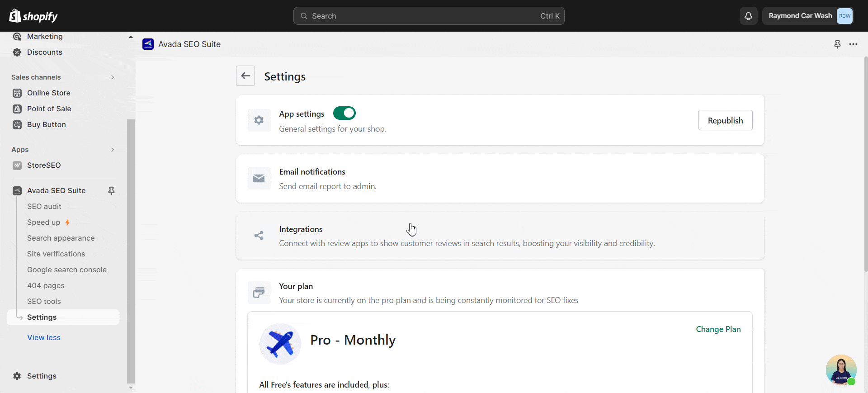Click 'All Free's features are included' text
The width and height of the screenshot is (868, 393).
tap(324, 385)
